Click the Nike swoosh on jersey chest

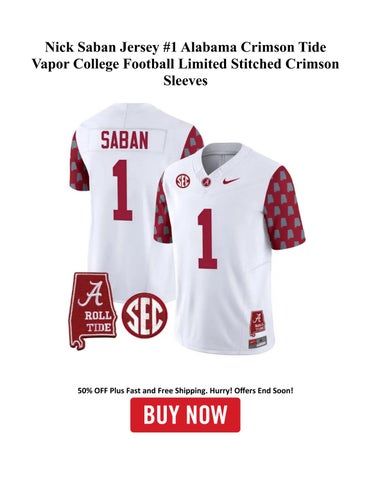[231, 180]
